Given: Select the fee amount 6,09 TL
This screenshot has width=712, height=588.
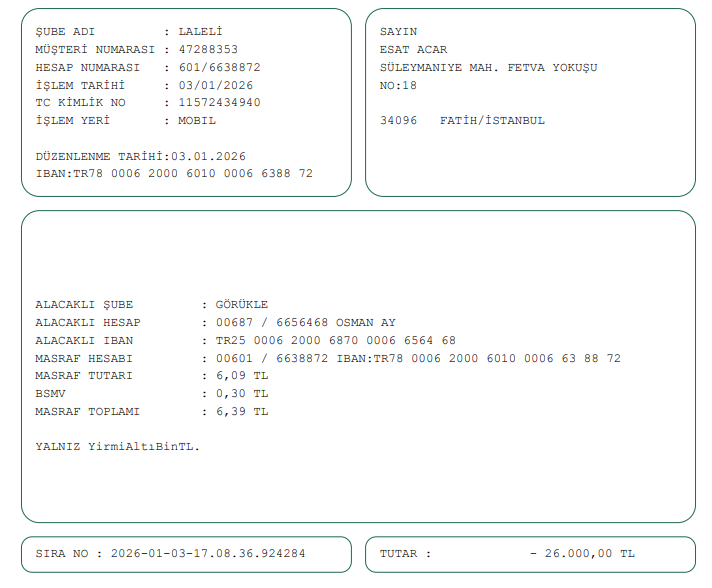Looking at the screenshot, I should point(242,376).
